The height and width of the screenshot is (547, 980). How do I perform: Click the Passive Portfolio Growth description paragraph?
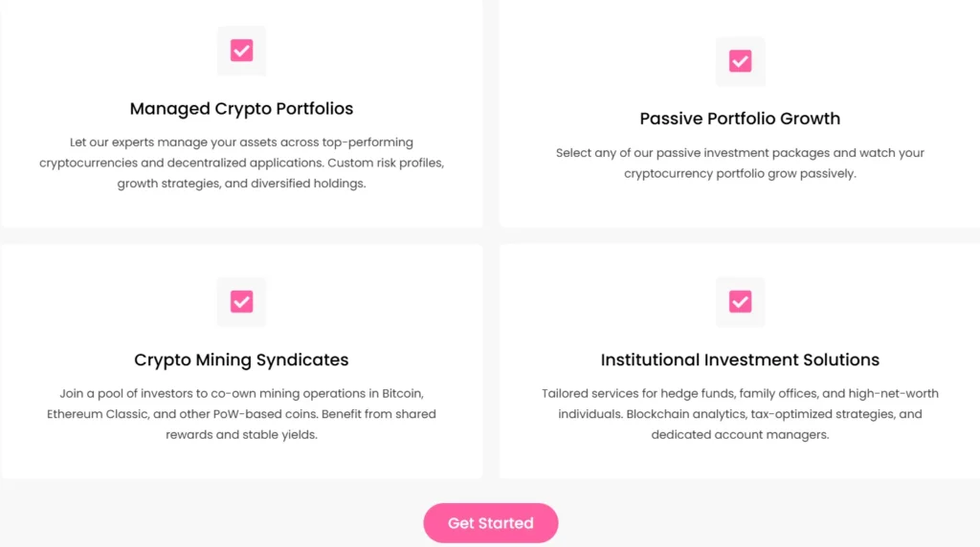(740, 163)
